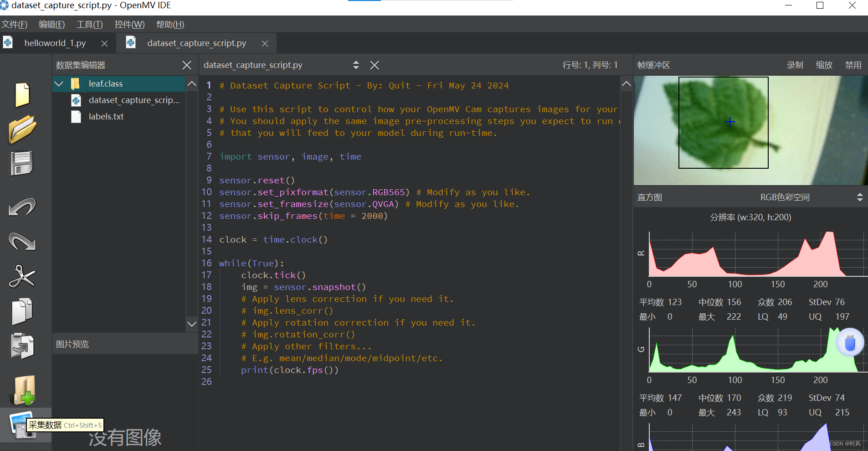Click 录制 record button
This screenshot has height=451, width=868.
coord(795,65)
